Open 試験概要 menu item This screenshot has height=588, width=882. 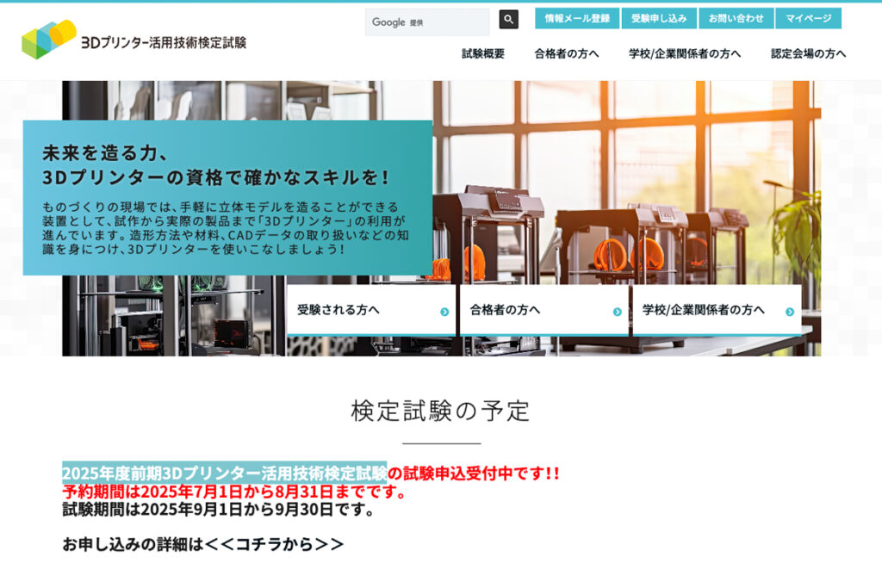483,53
